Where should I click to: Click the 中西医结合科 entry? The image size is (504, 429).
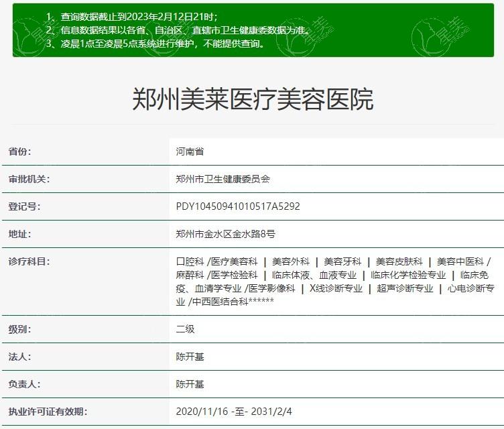[x=220, y=302]
